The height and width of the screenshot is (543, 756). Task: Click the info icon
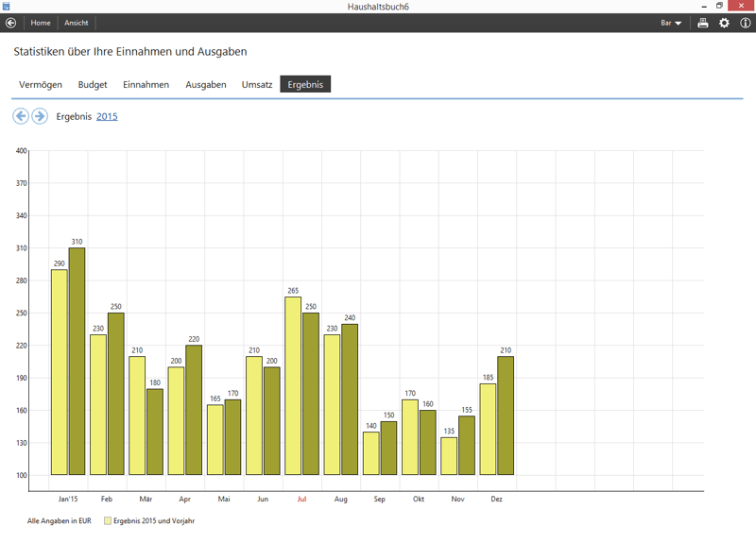pyautogui.click(x=745, y=23)
